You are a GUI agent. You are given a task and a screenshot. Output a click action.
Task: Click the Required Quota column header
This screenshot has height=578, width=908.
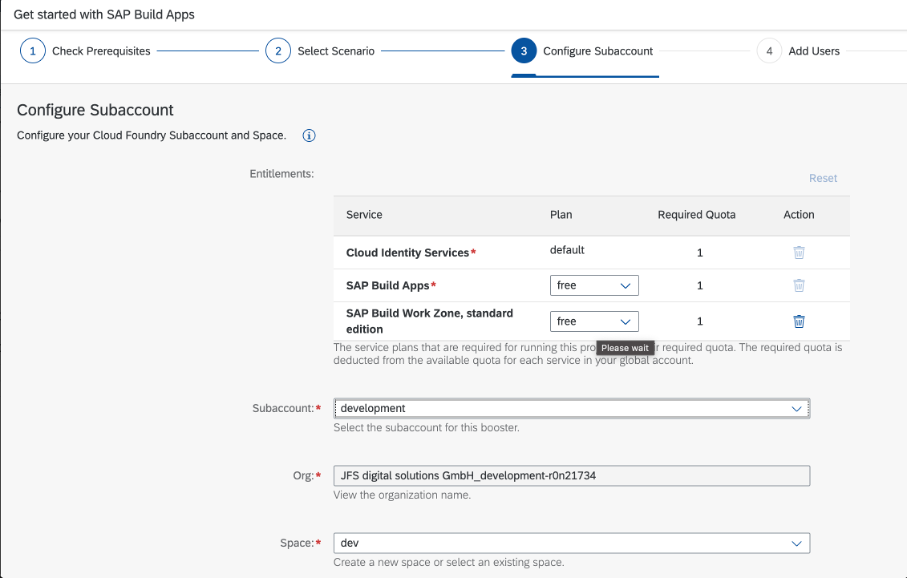point(696,215)
